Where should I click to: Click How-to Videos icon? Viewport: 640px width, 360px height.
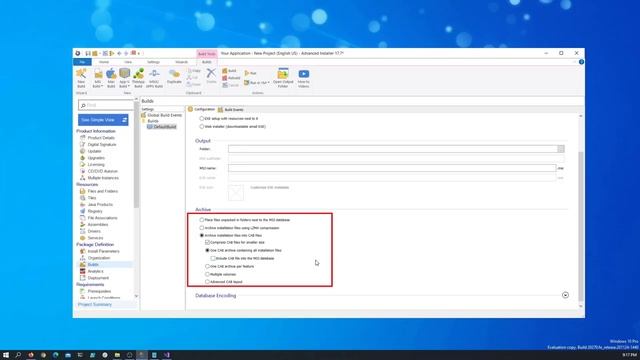tap(304, 78)
